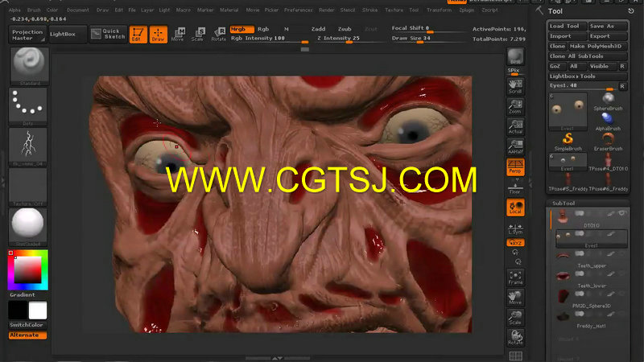The image size is (644, 362).
Task: Send the tool with GoZ button
Action: [557, 66]
